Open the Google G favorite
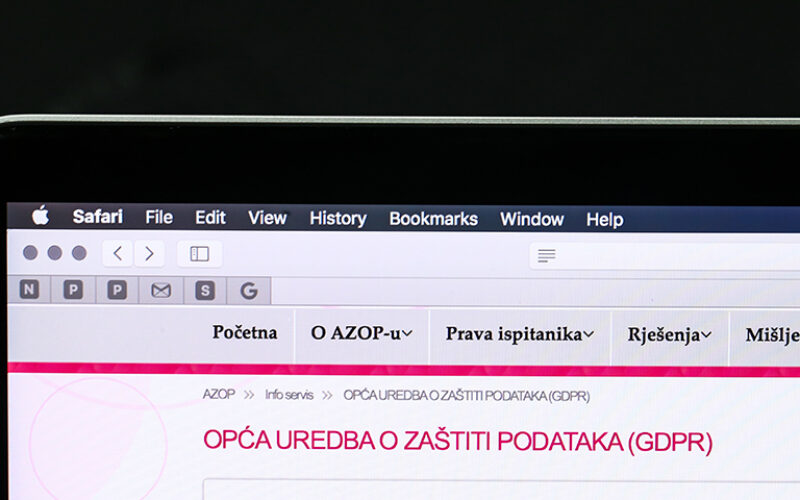Image resolution: width=800 pixels, height=500 pixels. 248,291
